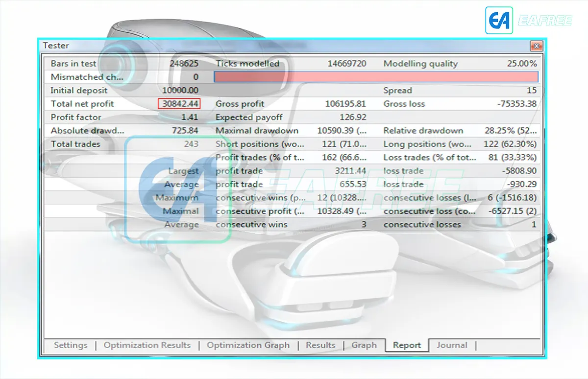588x379 pixels.
Task: Open the Optimization Results tab
Action: 147,345
